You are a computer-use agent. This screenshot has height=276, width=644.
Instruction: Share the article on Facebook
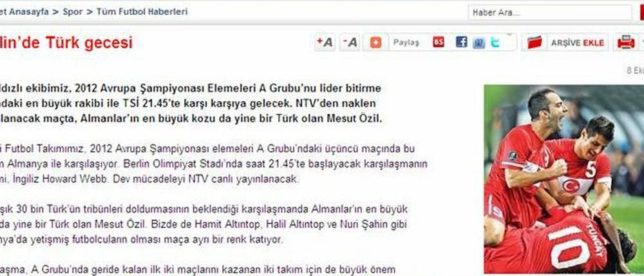tap(461, 42)
